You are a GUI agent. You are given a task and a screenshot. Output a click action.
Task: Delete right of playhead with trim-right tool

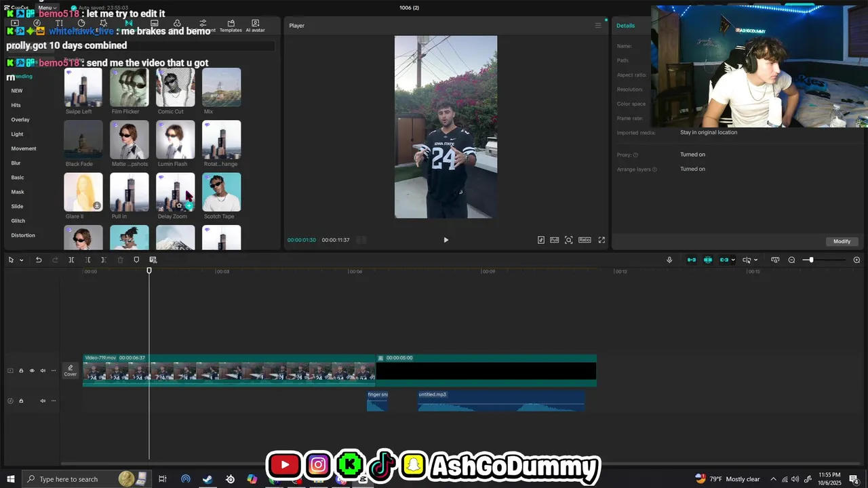tap(103, 260)
